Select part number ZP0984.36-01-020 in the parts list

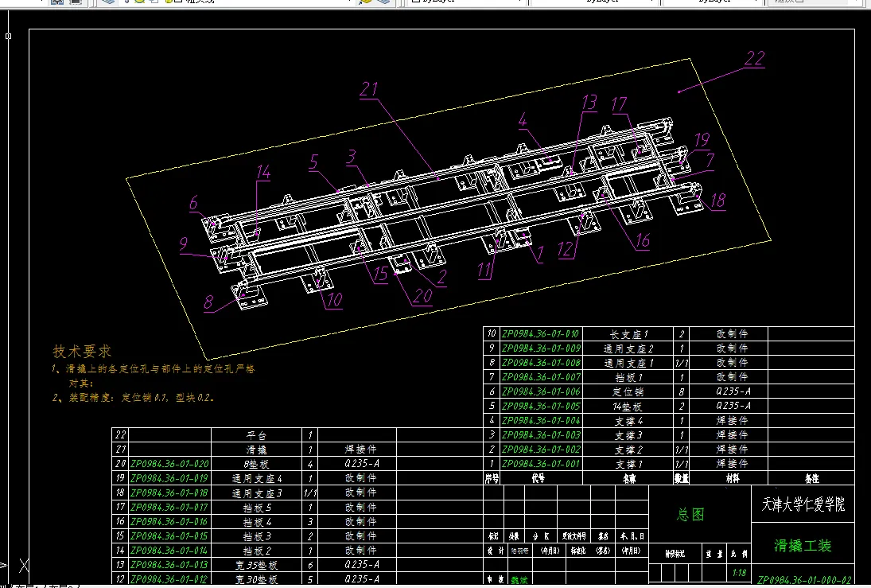tap(169, 464)
